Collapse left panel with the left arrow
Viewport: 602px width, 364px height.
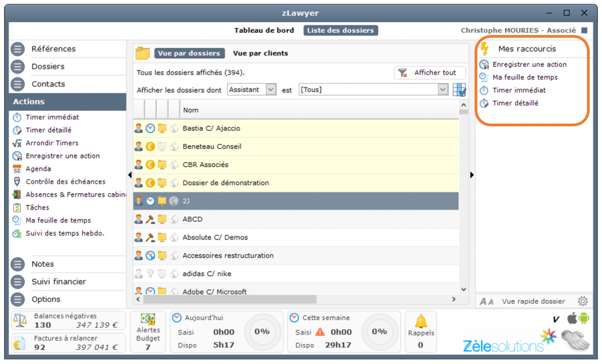(130, 174)
